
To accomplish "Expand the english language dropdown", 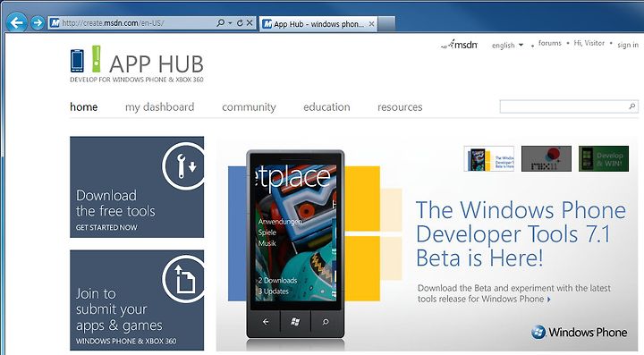I will coord(508,45).
